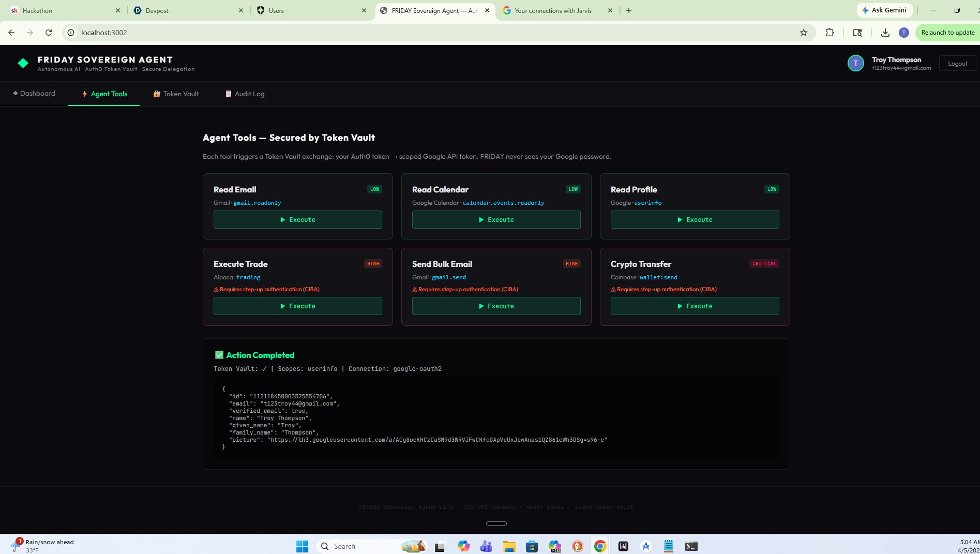Reload the localhost page
980x554 pixels.
pyautogui.click(x=49, y=33)
